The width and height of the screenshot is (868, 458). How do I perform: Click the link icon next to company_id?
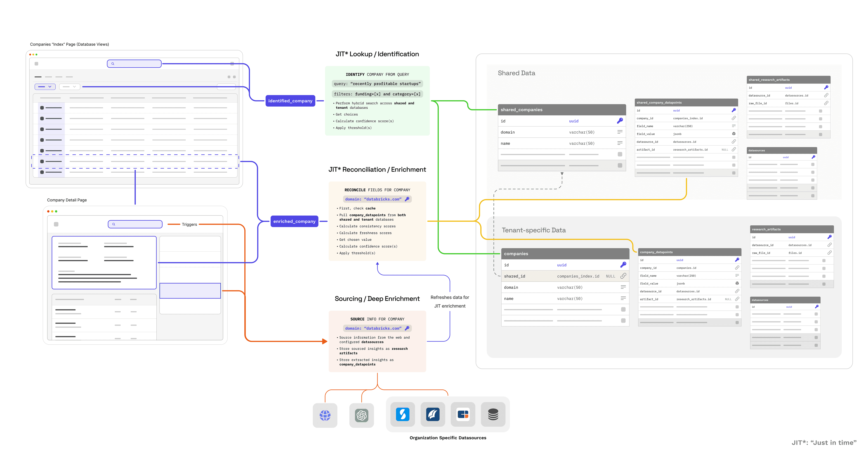coord(734,118)
